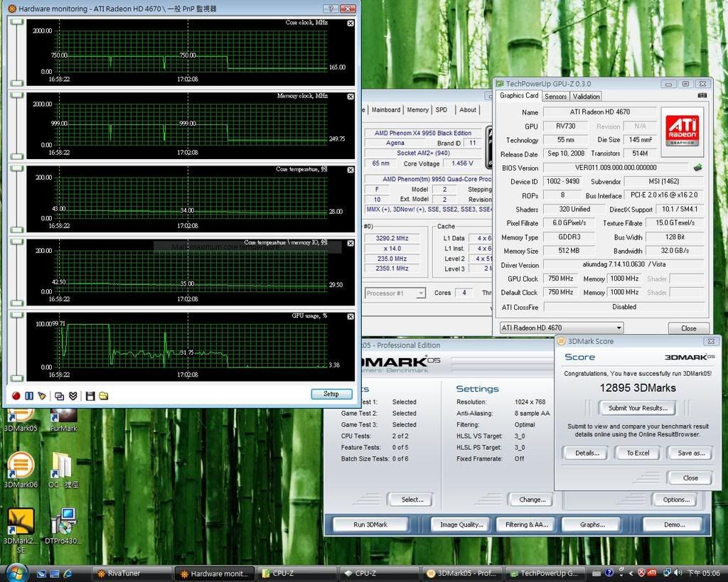Hide the Memory clock graph with its X toggle
Image resolution: width=728 pixels, height=582 pixels.
[350, 97]
